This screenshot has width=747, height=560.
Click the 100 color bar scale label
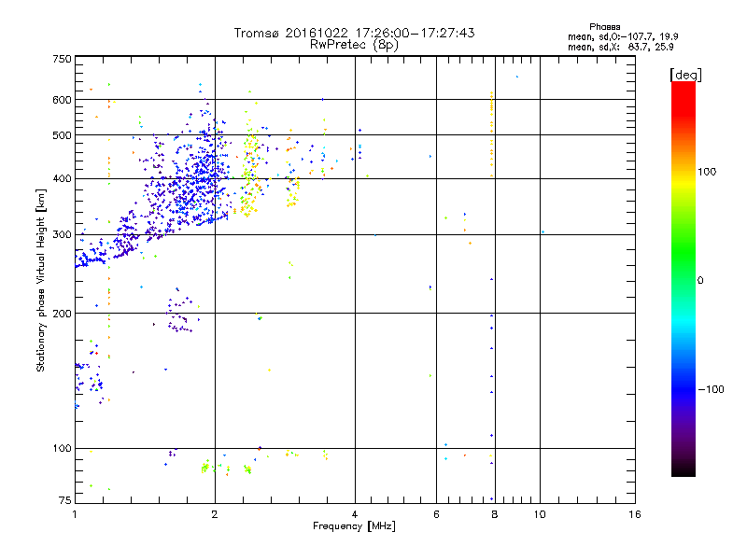(x=707, y=172)
